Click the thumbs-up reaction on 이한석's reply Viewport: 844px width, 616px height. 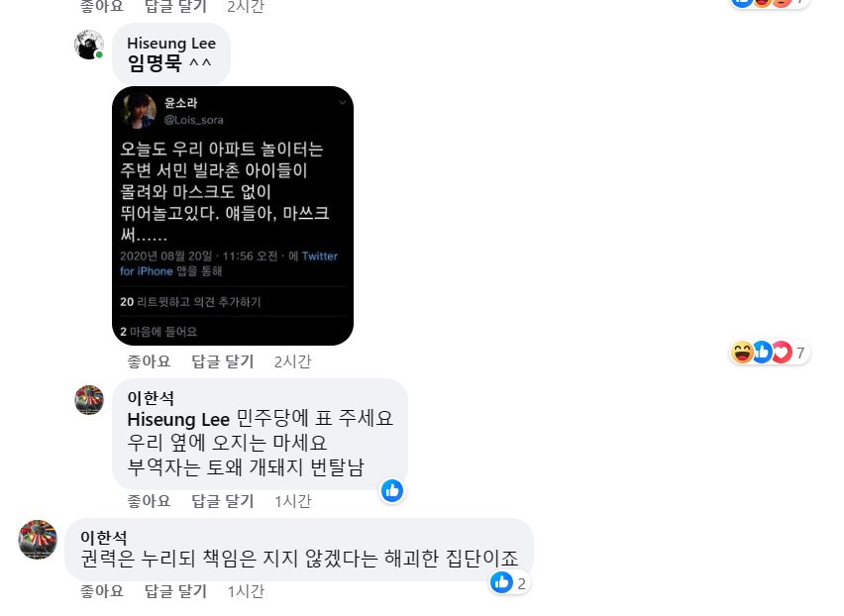pos(392,490)
